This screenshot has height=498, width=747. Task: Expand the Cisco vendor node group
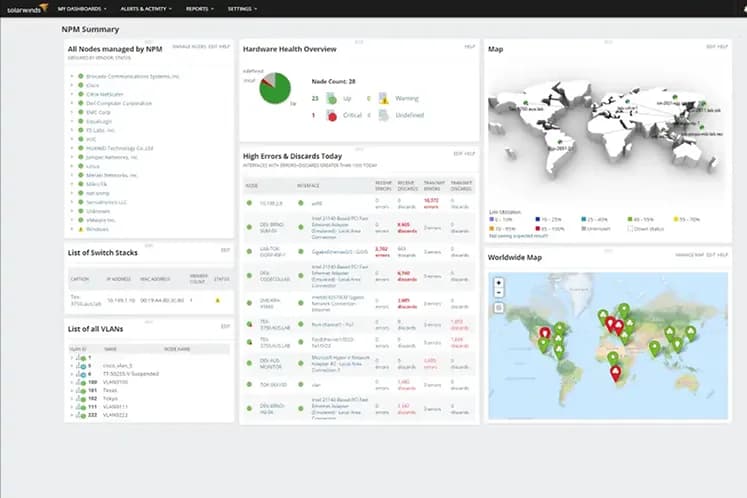click(x=72, y=85)
